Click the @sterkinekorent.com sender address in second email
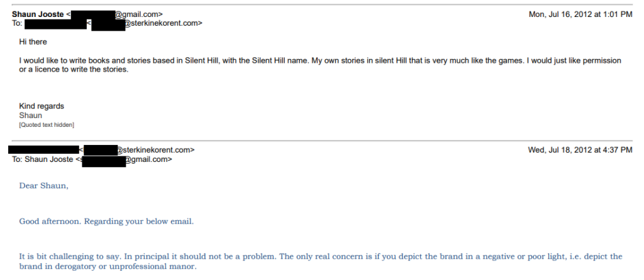Image resolution: width=644 pixels, height=280 pixels. click(x=156, y=150)
